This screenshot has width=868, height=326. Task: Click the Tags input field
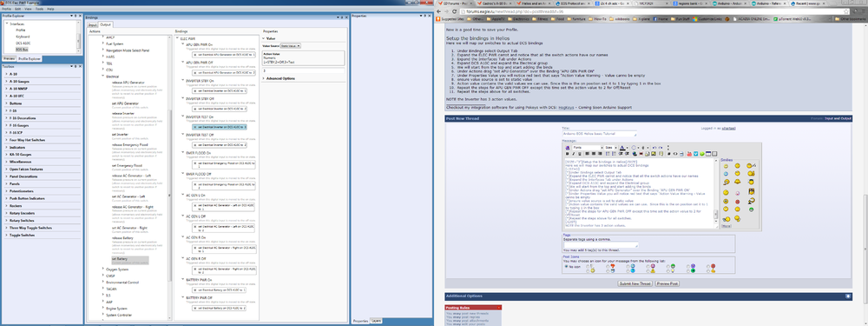pos(601,244)
